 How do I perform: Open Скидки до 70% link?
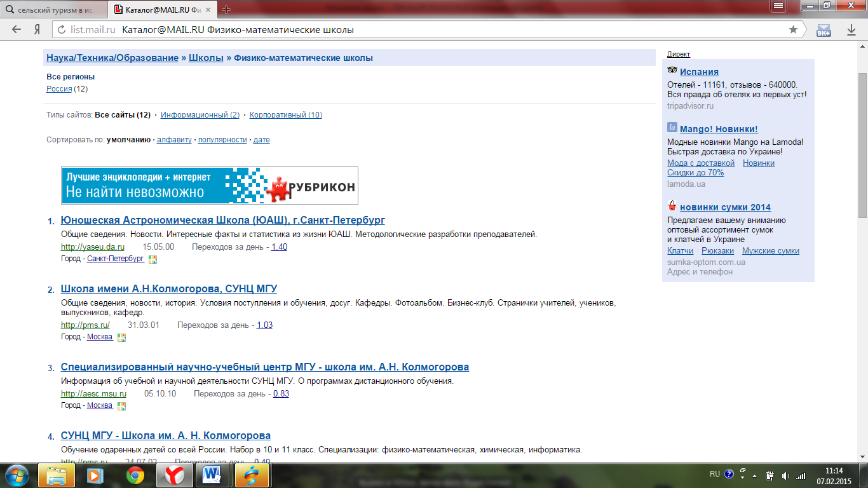(695, 173)
